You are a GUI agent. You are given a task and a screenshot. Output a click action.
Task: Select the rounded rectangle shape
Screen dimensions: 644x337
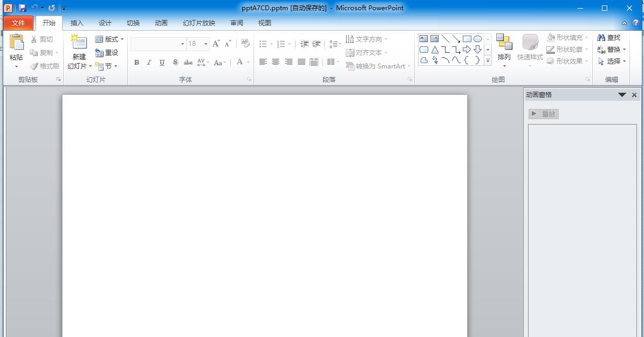(423, 50)
